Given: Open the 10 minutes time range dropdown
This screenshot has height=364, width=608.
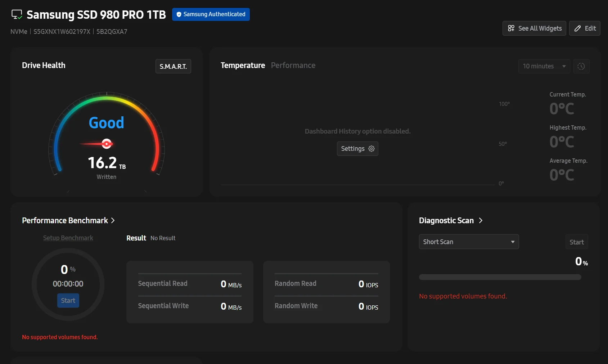Looking at the screenshot, I should (x=544, y=66).
